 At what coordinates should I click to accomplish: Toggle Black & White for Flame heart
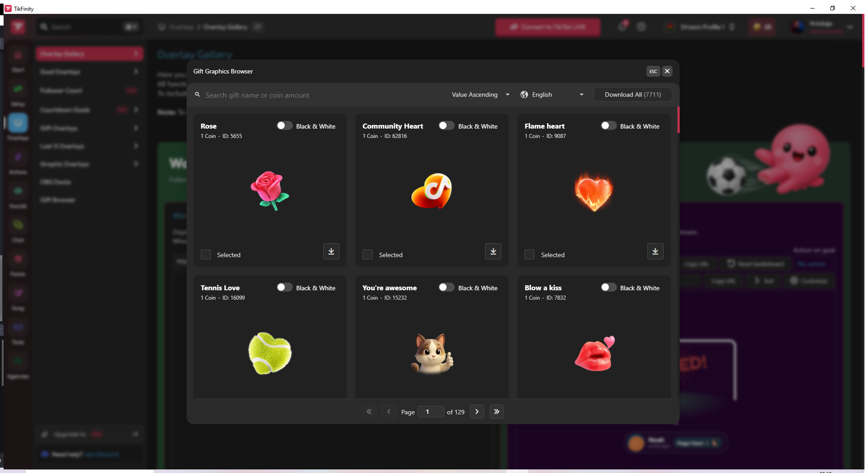pos(608,126)
